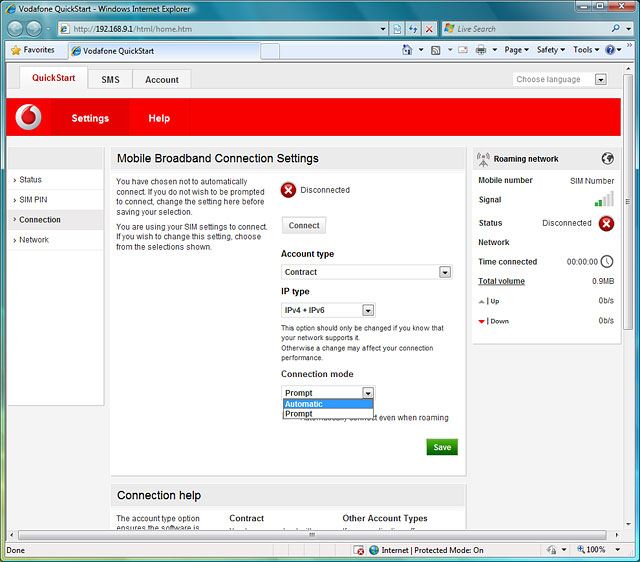
Task: Switch to the QuickStart tab
Action: (x=53, y=78)
